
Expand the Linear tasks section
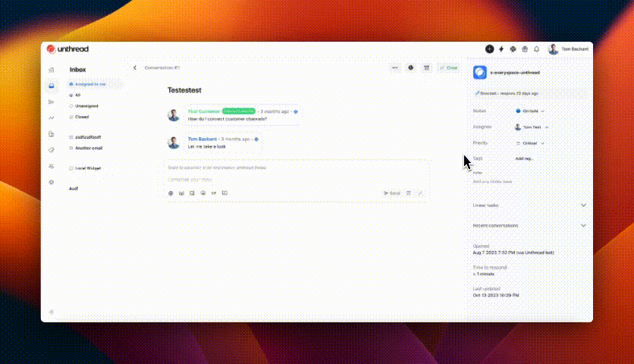(529, 206)
